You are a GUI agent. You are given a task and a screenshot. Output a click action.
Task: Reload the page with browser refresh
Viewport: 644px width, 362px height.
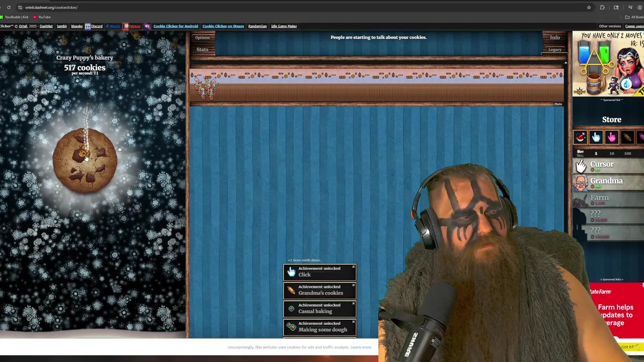tap(9, 8)
